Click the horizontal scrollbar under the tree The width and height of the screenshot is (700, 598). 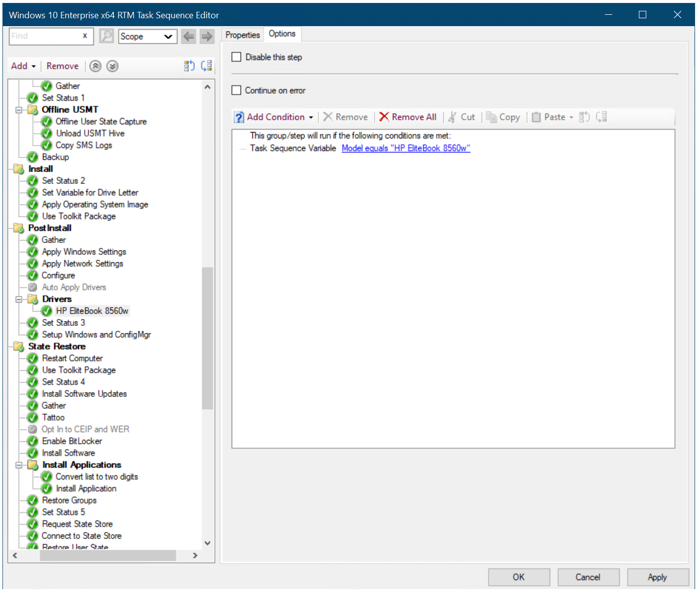(107, 556)
